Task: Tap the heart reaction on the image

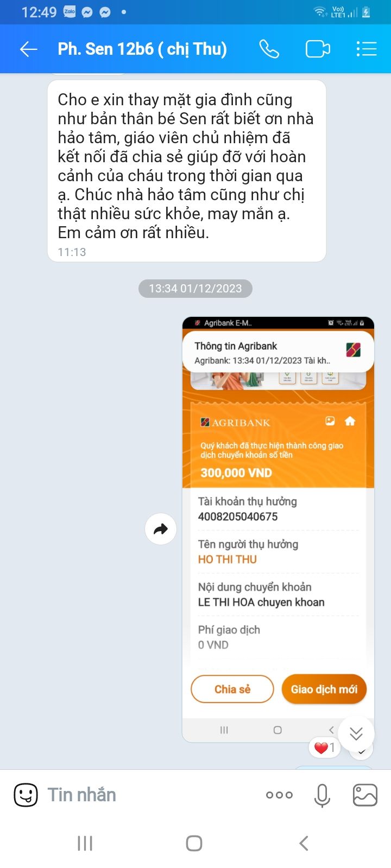Action: pos(324,748)
